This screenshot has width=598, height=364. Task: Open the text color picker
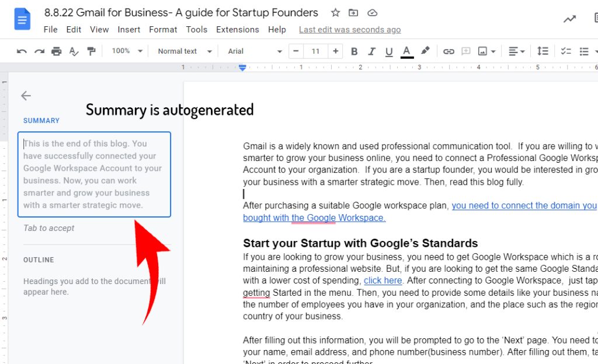(407, 51)
